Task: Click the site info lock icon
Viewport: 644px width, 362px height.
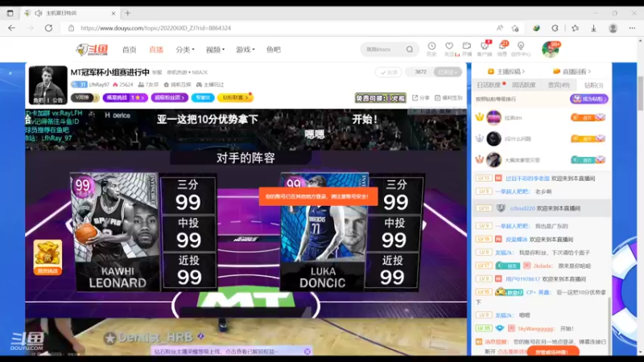Action: [71, 28]
